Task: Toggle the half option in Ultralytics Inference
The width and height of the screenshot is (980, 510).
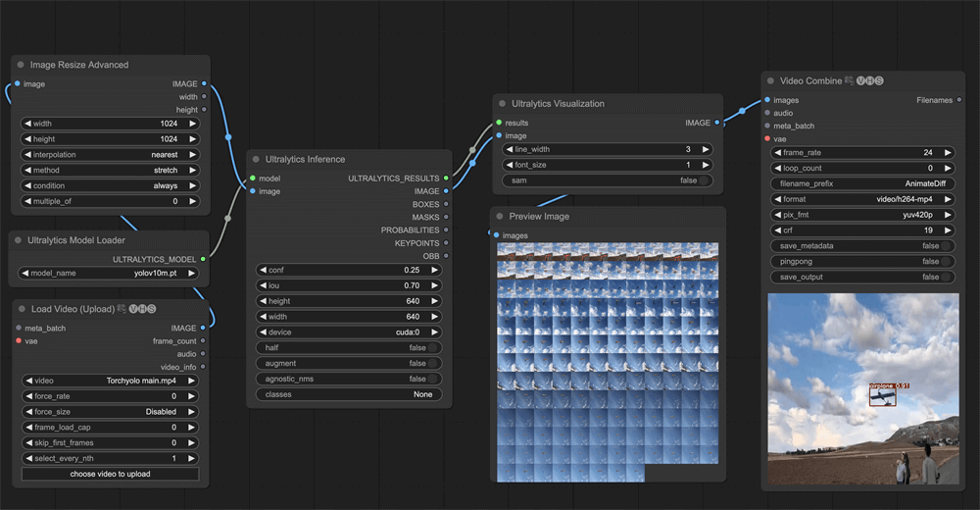Action: tap(349, 348)
